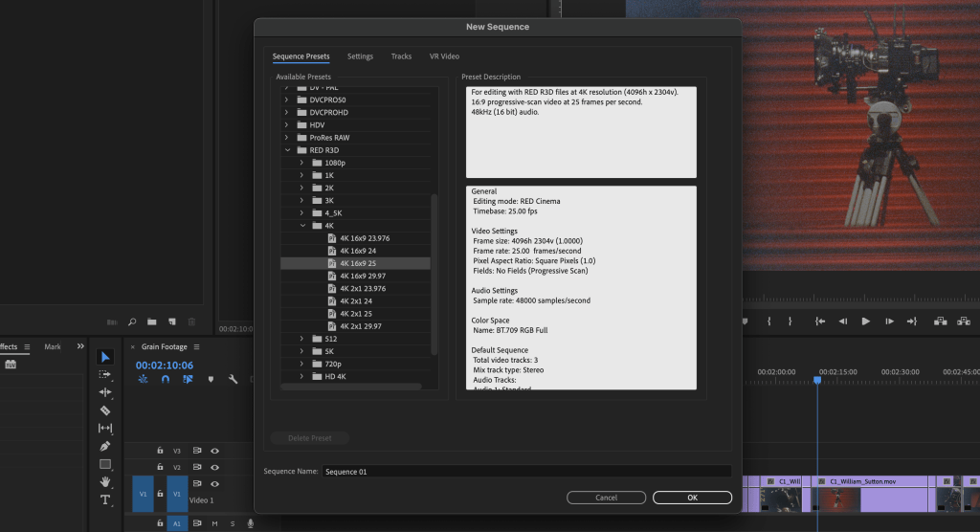Mute the A1 audio track
Viewport: 980px width, 532px height.
tap(214, 523)
